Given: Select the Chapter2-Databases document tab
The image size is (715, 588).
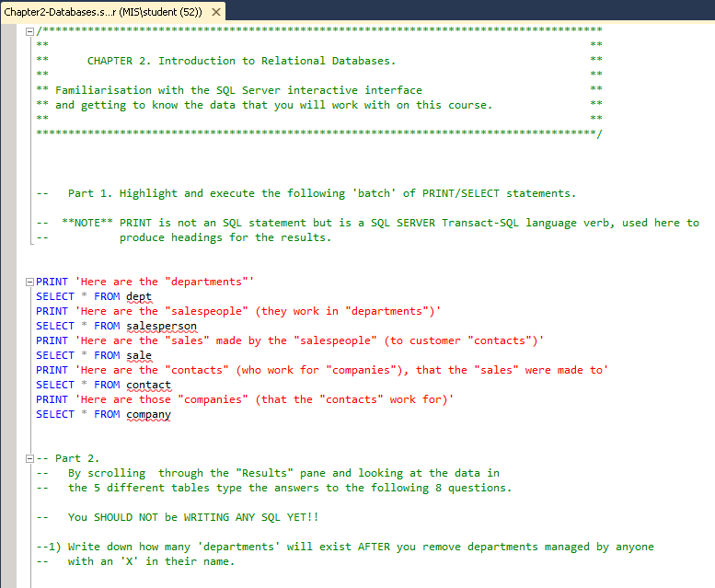Looking at the screenshot, I should click(106, 12).
